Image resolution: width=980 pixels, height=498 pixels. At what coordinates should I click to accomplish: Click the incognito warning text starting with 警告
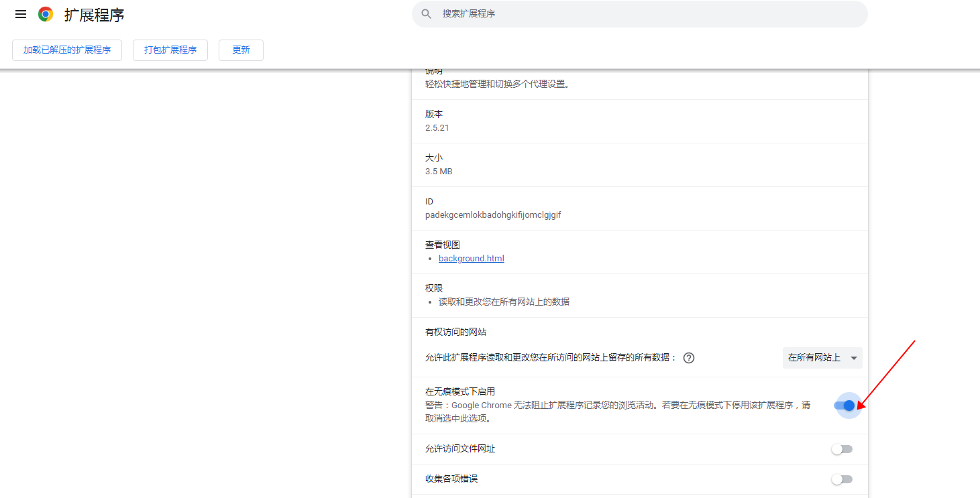pyautogui.click(x=618, y=412)
